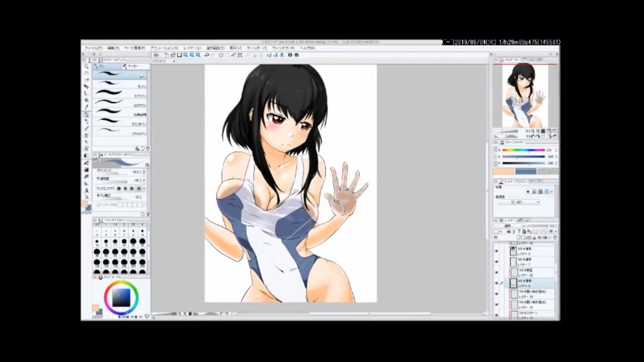Close the イラスト2 document tab
The height and width of the screenshot is (362, 644).
(174, 61)
